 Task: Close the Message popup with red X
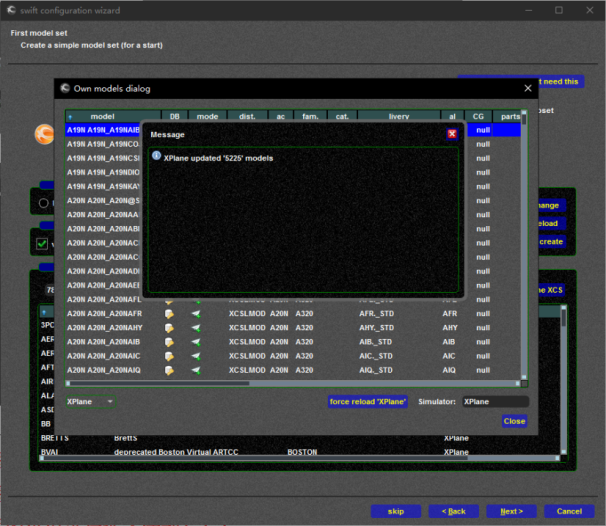[x=452, y=133]
